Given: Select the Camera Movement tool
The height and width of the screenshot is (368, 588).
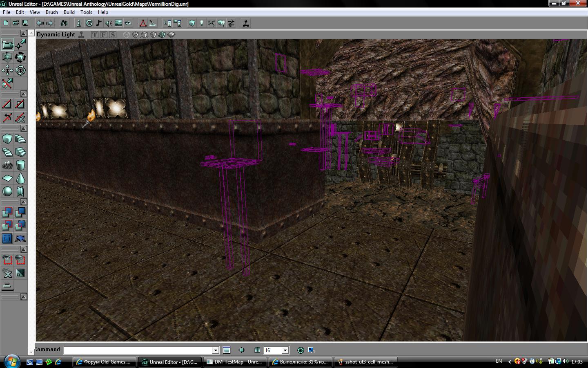Looking at the screenshot, I should pos(7,44).
